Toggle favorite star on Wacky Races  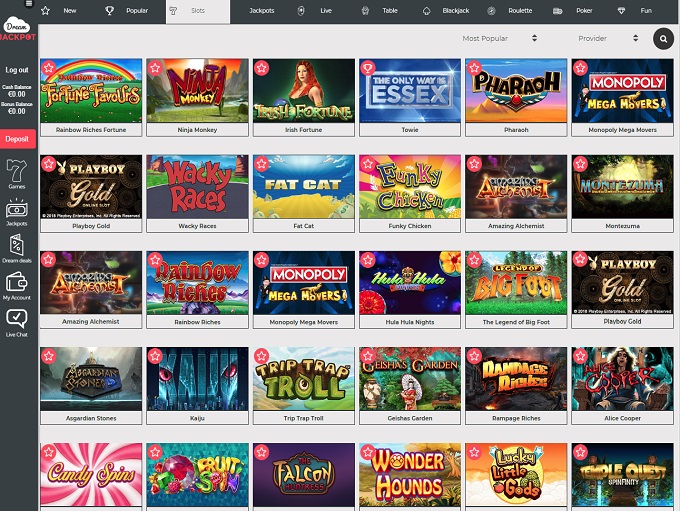[x=155, y=164]
